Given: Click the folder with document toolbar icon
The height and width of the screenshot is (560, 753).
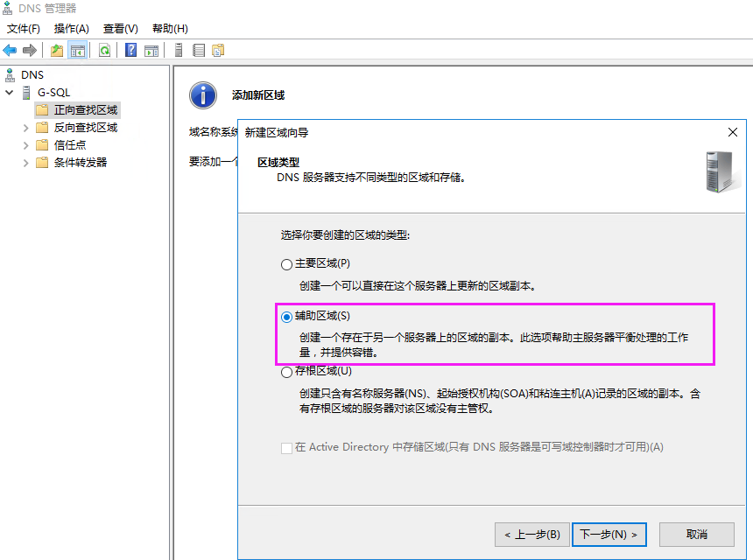Looking at the screenshot, I should (218, 50).
